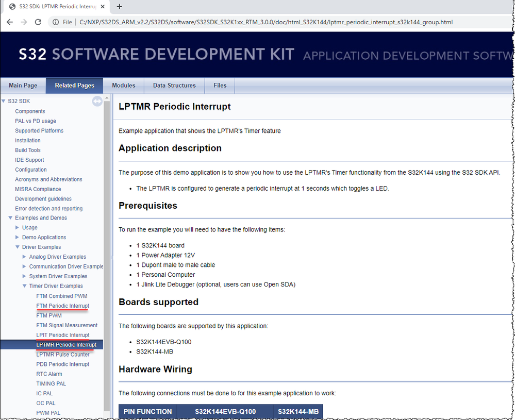
Task: Click the sync arrow icon atop the navigation tree
Action: 97,101
